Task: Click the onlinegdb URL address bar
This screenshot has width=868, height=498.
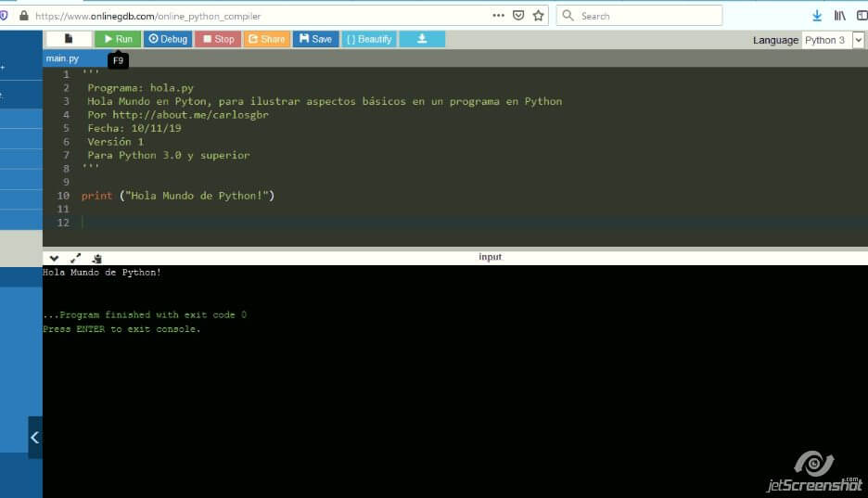Action: pos(147,16)
